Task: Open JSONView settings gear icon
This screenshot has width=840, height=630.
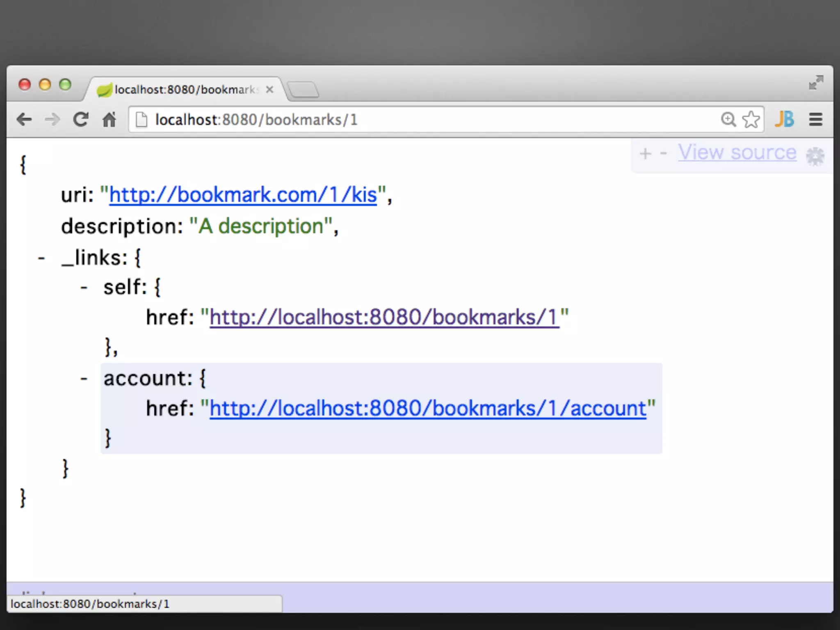Action: pos(815,156)
